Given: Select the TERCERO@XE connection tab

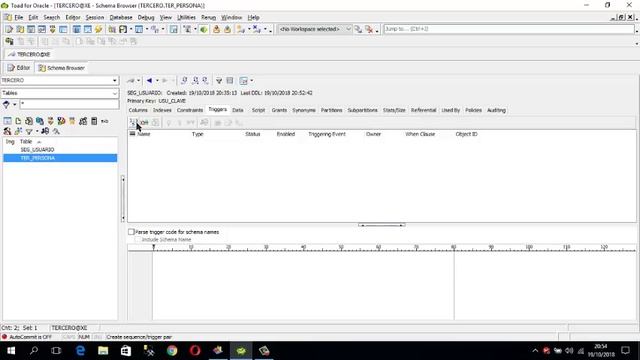Looking at the screenshot, I should click(29, 54).
